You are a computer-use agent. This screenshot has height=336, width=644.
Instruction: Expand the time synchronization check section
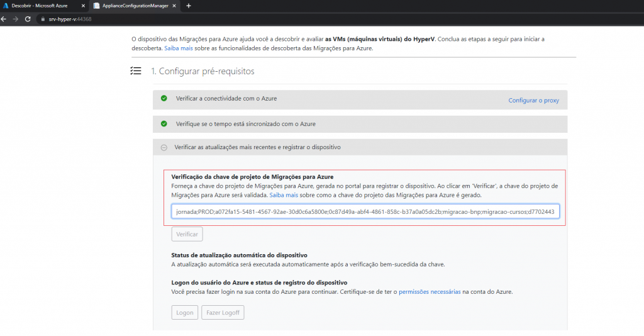245,124
